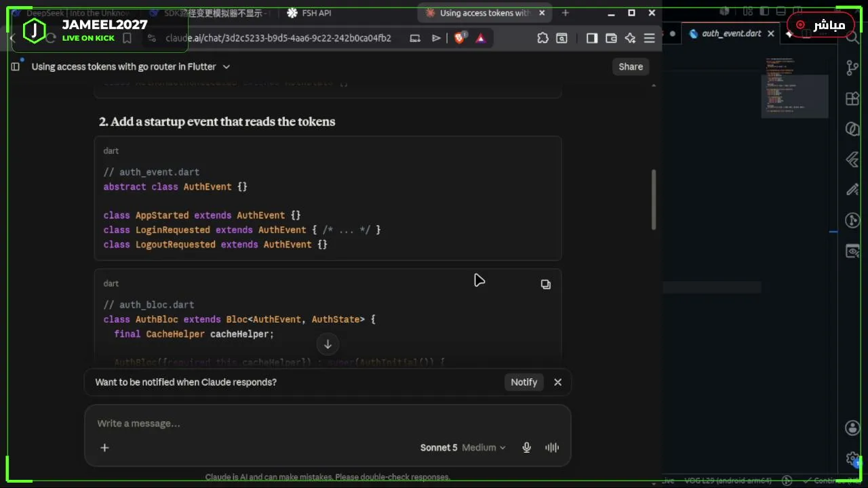
Task: Click the Notify button
Action: coord(524,382)
